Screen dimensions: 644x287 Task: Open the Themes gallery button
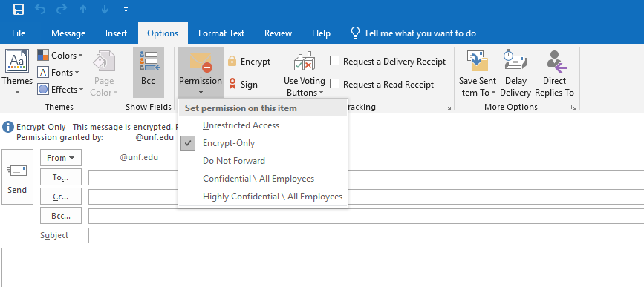click(x=17, y=73)
